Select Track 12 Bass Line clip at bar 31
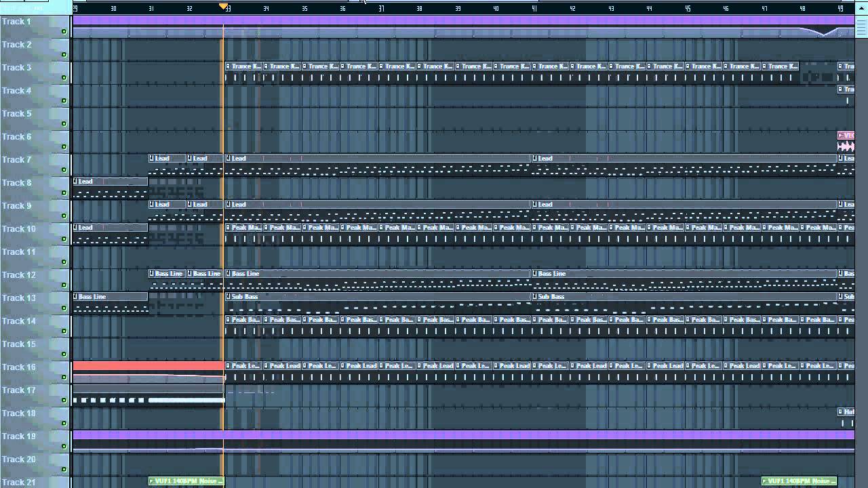 point(167,280)
